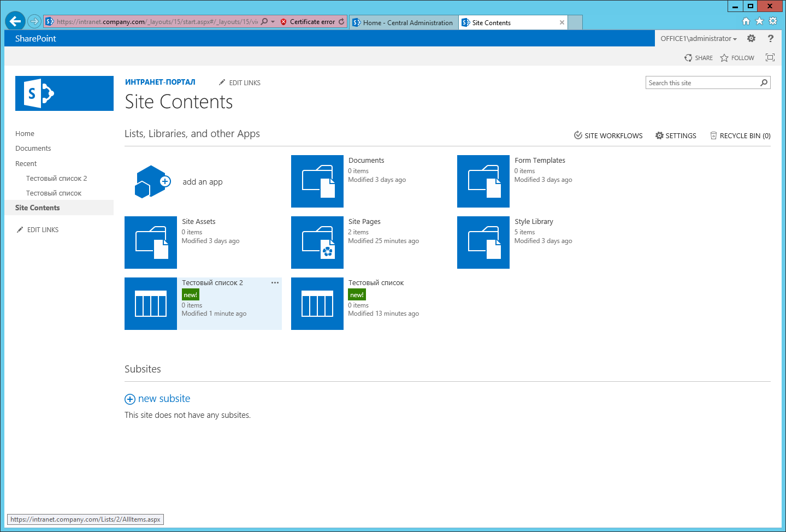Open the SETTINGS link
Screen dimensions: 786x532
click(676, 135)
